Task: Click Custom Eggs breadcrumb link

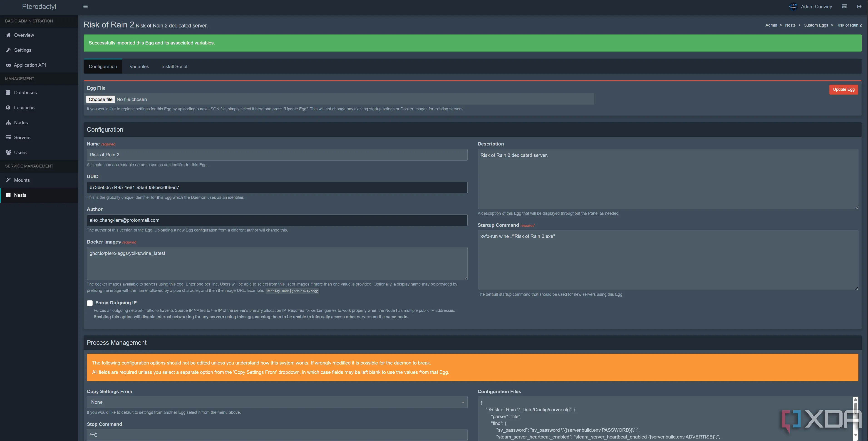Action: click(x=816, y=25)
